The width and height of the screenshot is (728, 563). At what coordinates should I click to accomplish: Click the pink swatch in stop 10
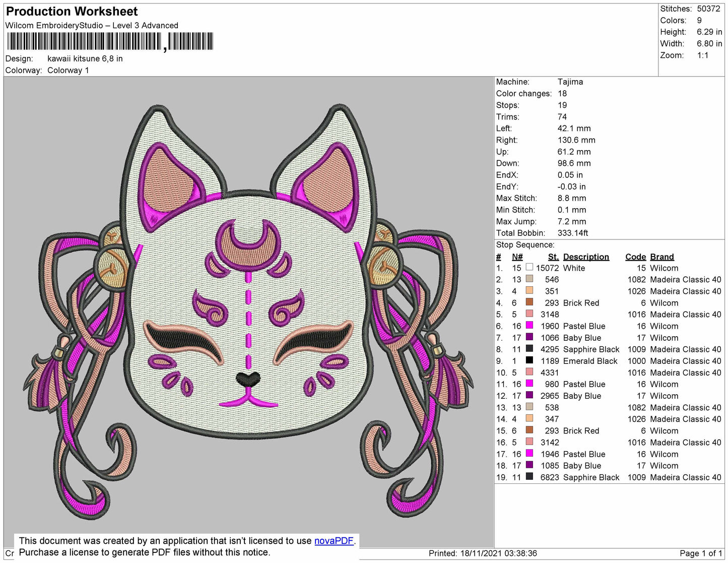[530, 372]
